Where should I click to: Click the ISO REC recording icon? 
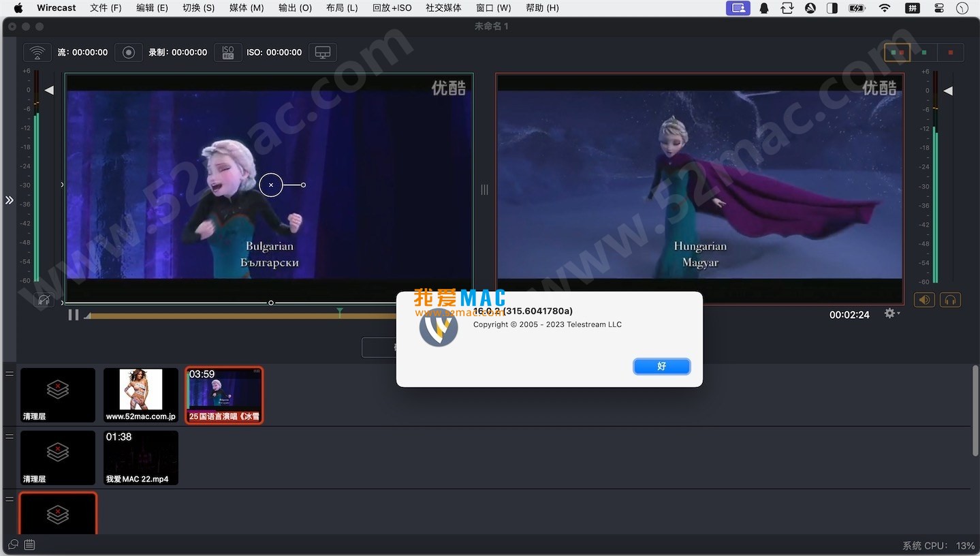pos(227,52)
